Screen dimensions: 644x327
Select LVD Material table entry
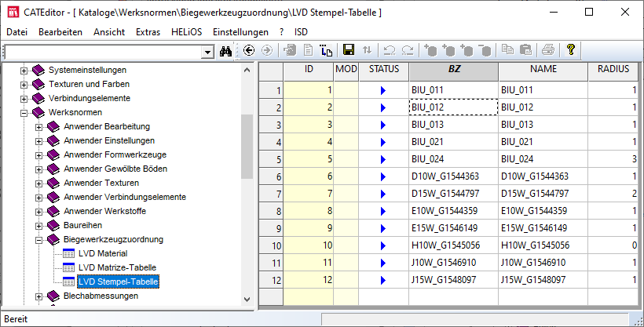[102, 254]
